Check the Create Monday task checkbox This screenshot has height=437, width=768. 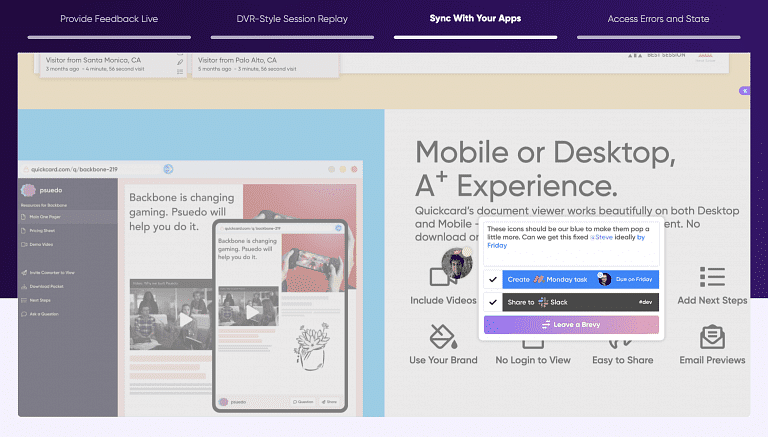(x=493, y=279)
